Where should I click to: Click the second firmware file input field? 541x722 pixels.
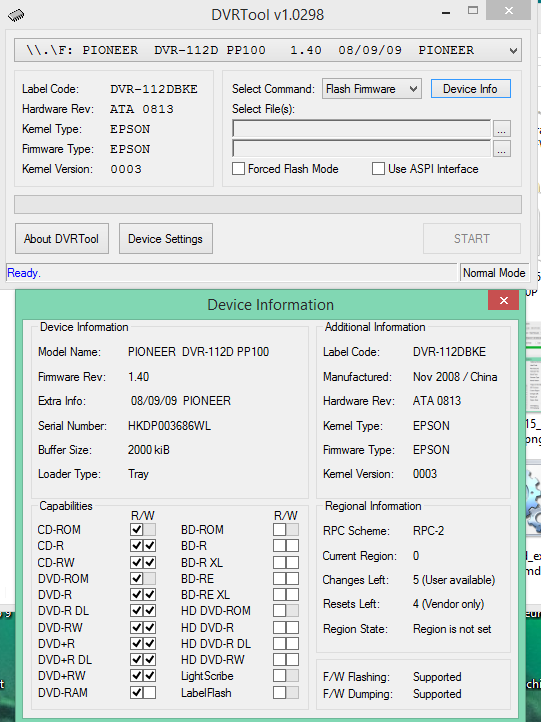click(x=361, y=149)
